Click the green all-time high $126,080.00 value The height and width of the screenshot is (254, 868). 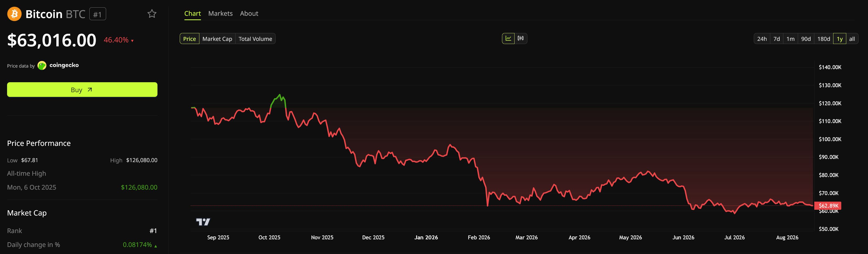pos(139,187)
